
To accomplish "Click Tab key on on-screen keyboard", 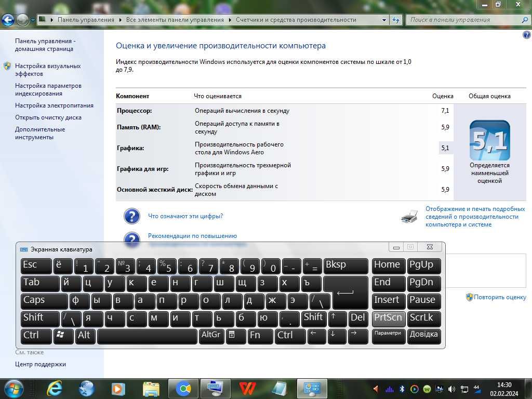I will 40,284.
